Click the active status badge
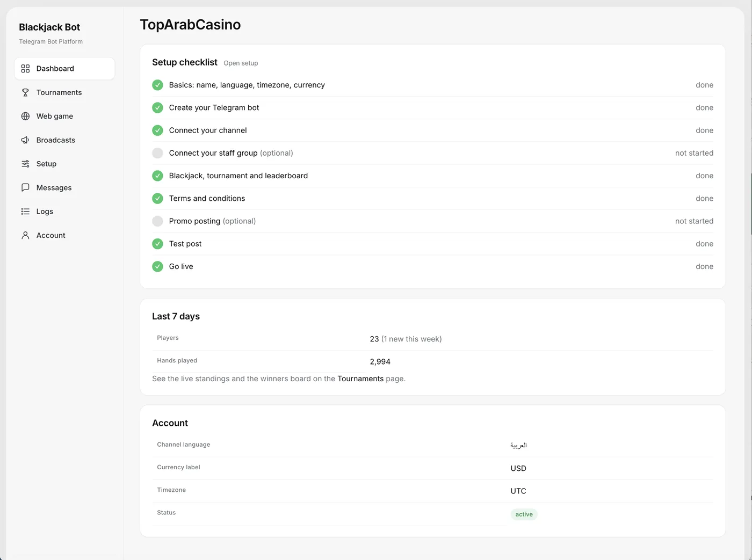The height and width of the screenshot is (560, 752). click(x=524, y=514)
